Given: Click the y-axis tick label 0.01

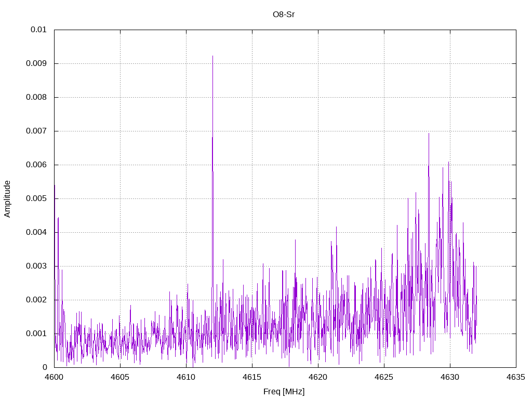Looking at the screenshot, I should coord(38,30).
